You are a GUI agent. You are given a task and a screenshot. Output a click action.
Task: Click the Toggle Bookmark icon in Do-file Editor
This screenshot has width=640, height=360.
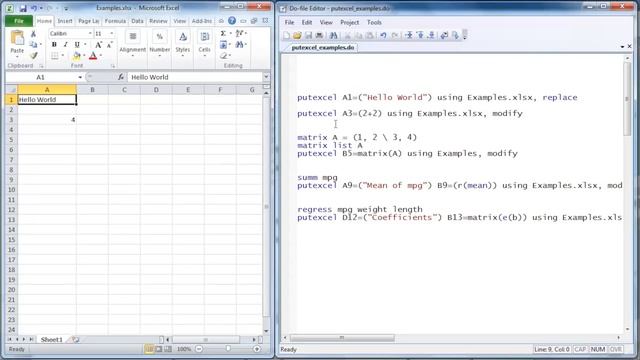point(409,36)
